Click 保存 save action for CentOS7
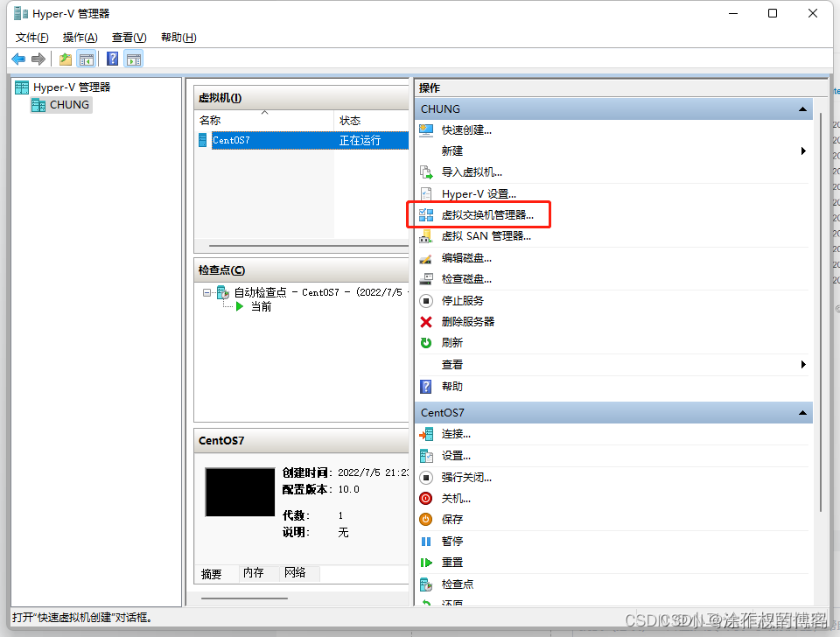Image resolution: width=840 pixels, height=637 pixels. coord(451,520)
